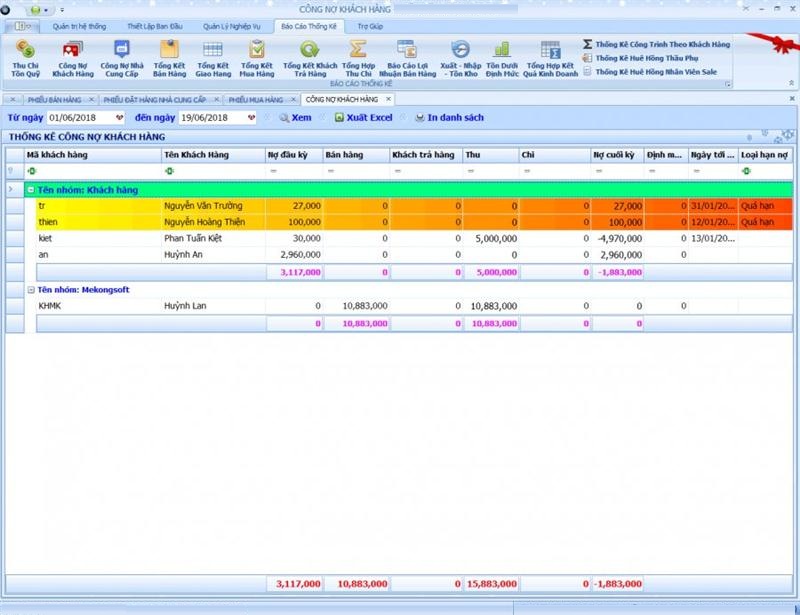
Task: Switch to the Phiếu Mua Hàng document tab
Action: pyautogui.click(x=256, y=99)
